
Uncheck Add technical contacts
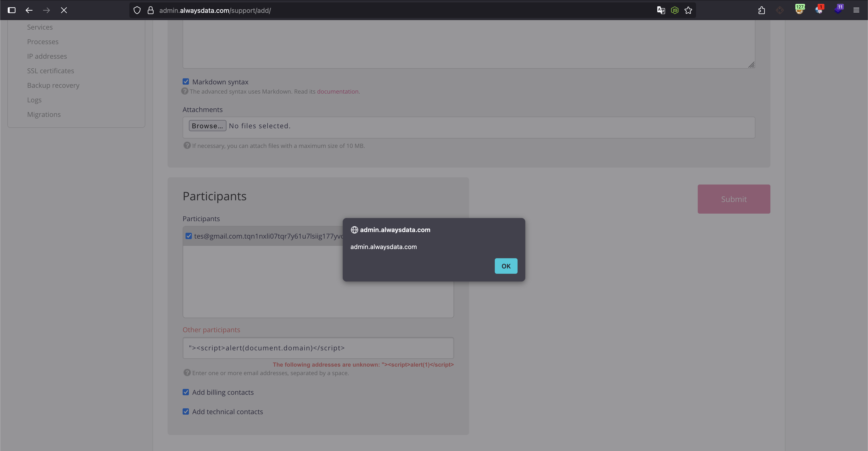[x=186, y=411]
